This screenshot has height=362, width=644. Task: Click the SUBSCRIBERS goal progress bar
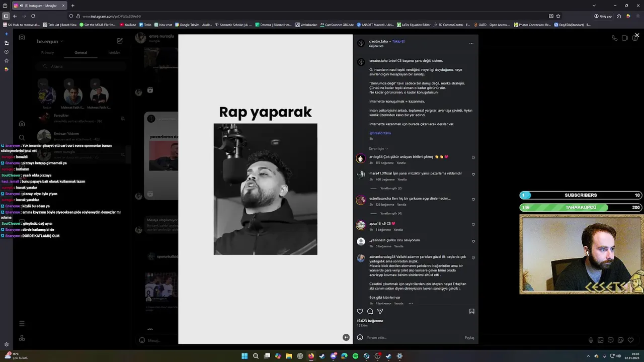tap(581, 195)
